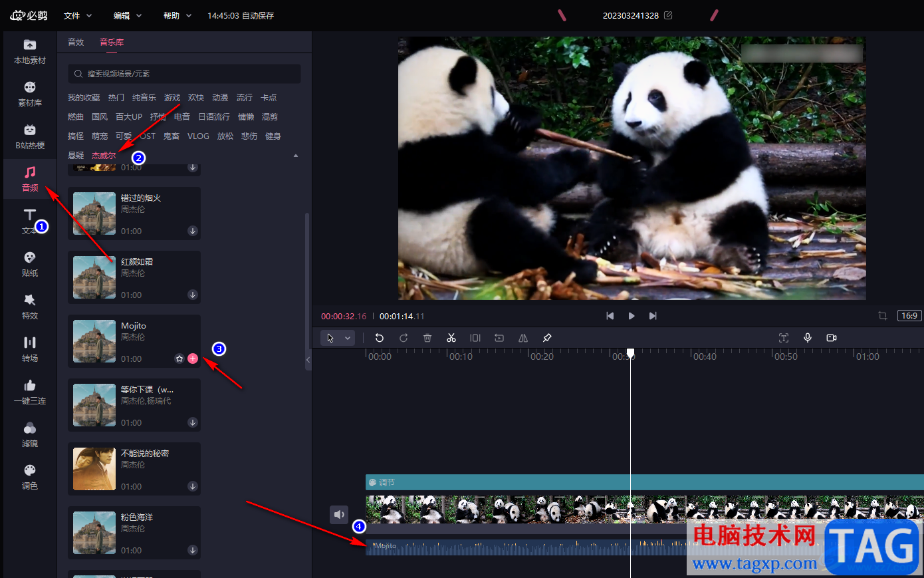Download the 粉色海洋 track
The image size is (924, 578).
coord(193,550)
